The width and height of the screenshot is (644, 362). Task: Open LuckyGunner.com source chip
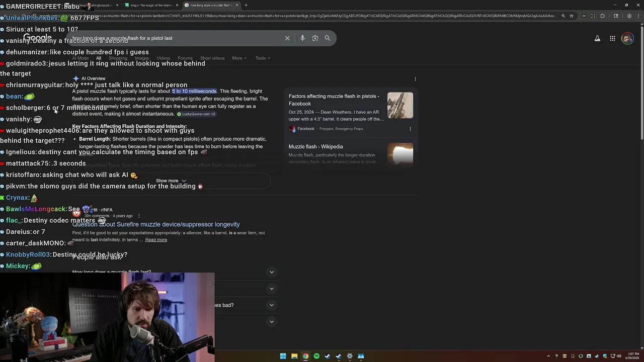[x=196, y=114]
